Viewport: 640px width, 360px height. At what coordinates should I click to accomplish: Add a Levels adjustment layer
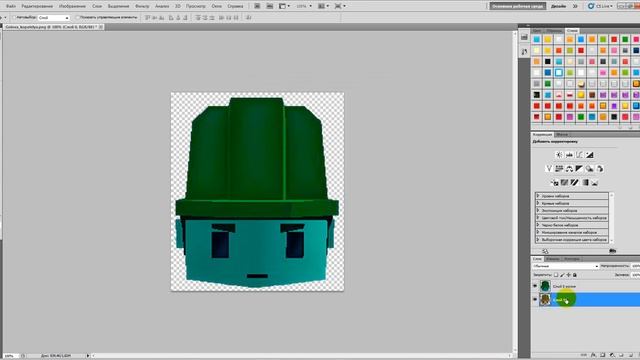[x=569, y=155]
